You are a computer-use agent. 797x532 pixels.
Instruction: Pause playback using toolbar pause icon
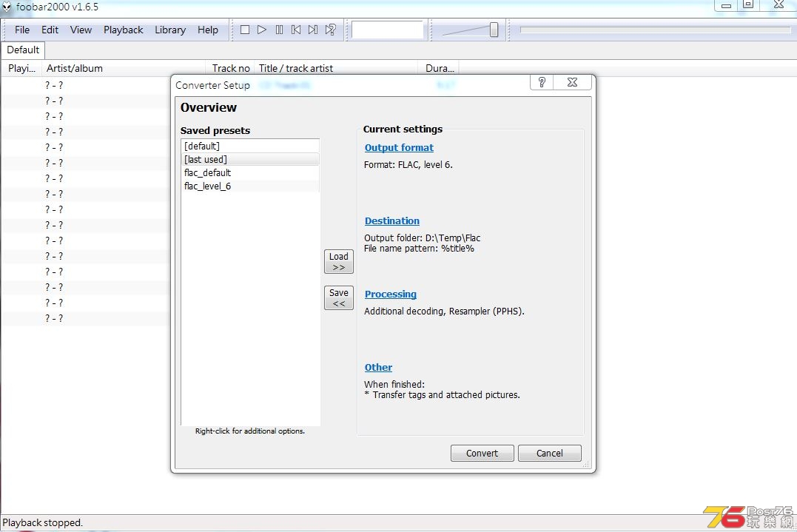point(279,30)
